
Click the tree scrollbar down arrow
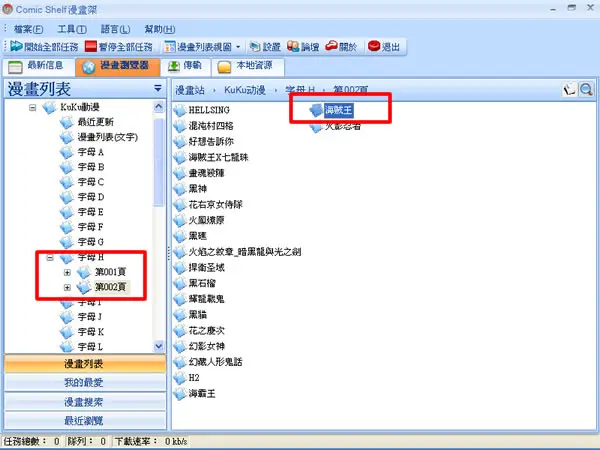[159, 346]
